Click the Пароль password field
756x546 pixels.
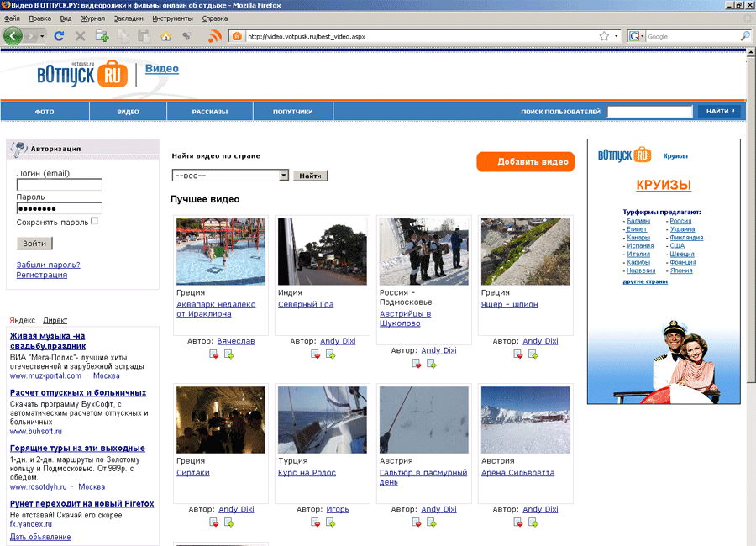click(60, 208)
